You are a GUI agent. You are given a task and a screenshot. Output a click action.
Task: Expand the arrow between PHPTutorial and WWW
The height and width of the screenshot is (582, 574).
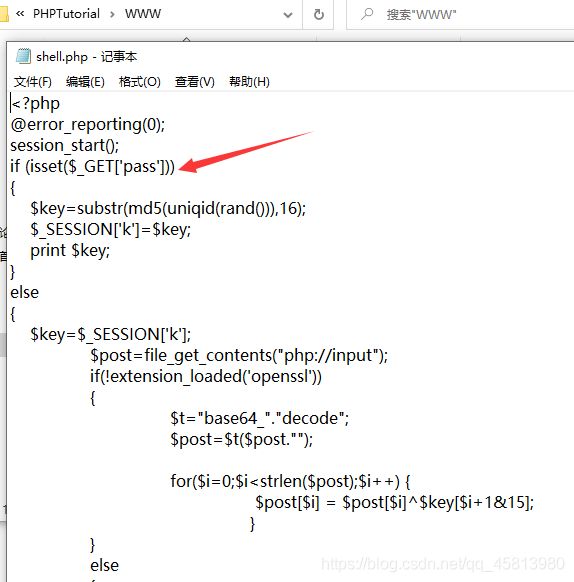pos(112,14)
